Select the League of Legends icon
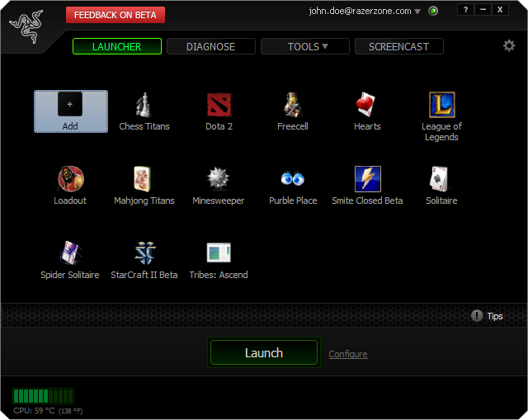The image size is (528, 420). [442, 105]
